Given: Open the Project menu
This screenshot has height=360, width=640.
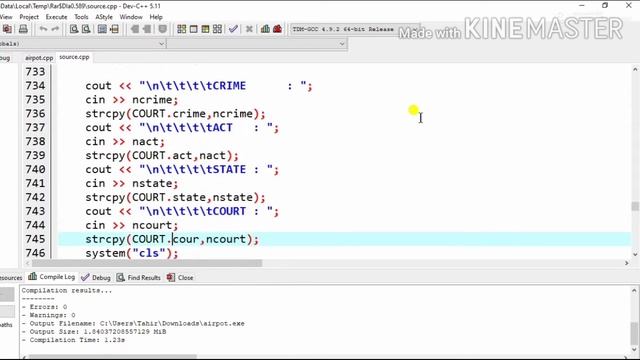Looking at the screenshot, I should coord(29,17).
